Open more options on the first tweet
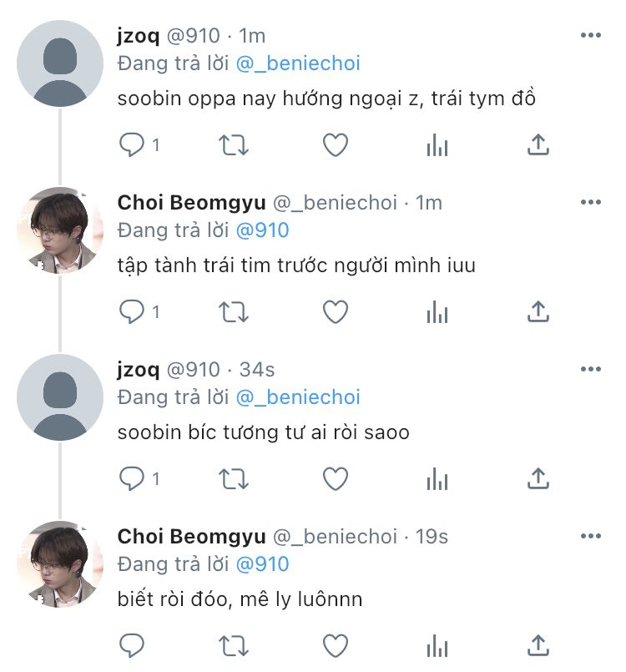The height and width of the screenshot is (672, 626). (590, 36)
